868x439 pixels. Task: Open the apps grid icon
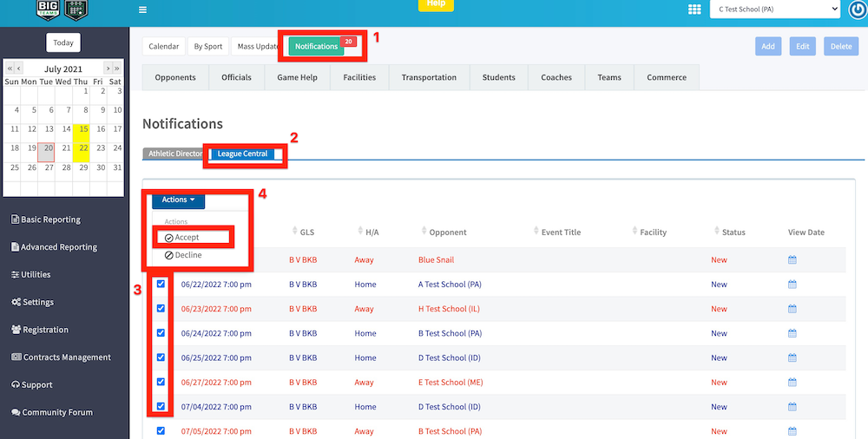coord(694,10)
